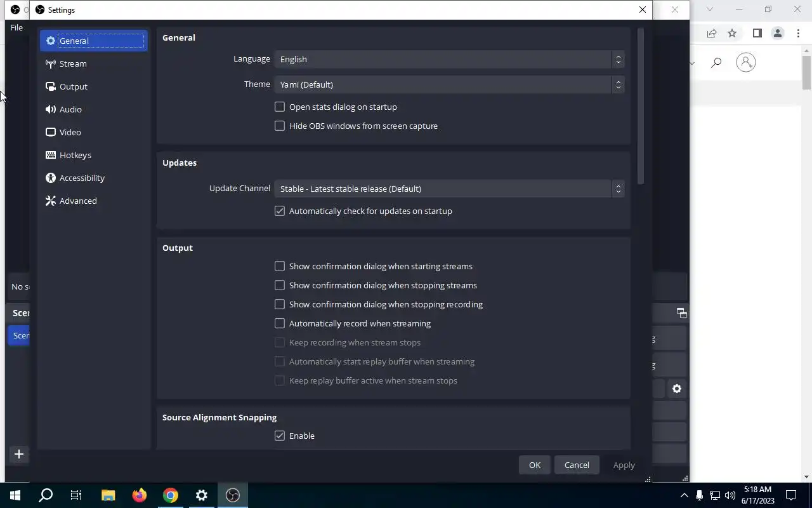Open the notification center icon

pyautogui.click(x=791, y=495)
